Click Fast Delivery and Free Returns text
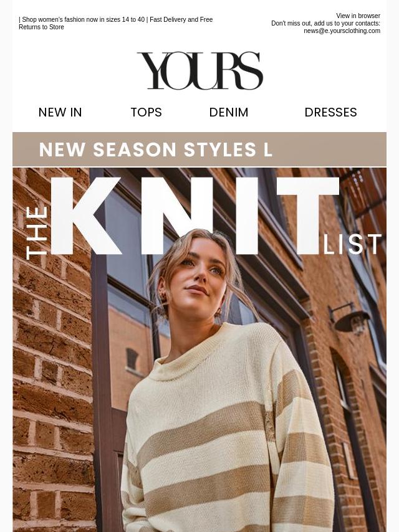The image size is (399, 532). (115, 23)
